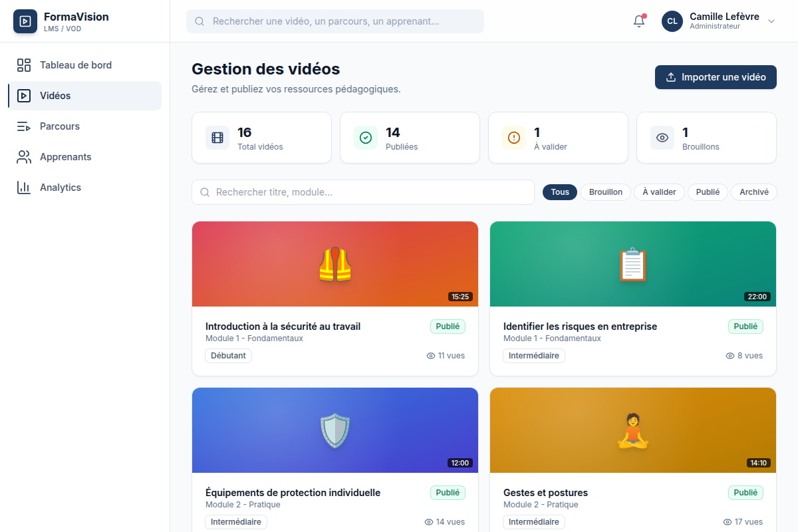Select Vidéos in the sidebar

coord(84,96)
